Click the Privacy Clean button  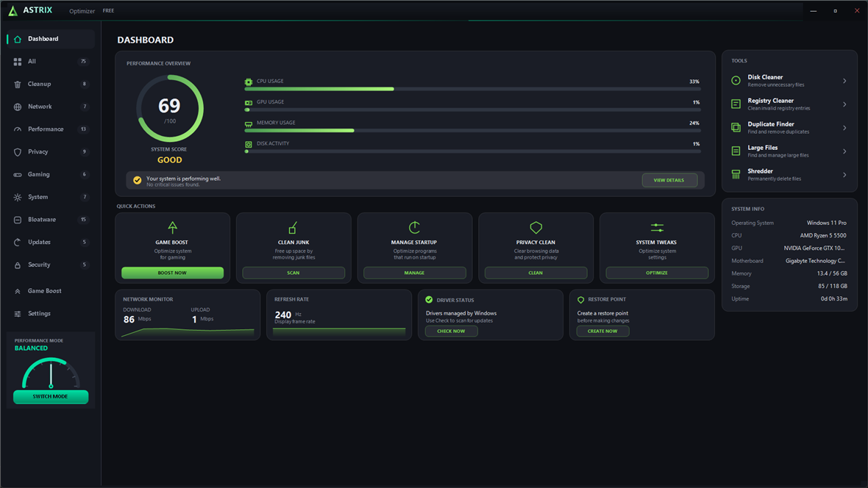536,273
